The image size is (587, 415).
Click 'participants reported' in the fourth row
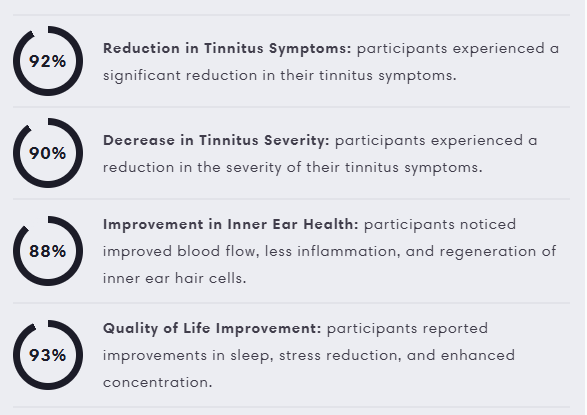(407, 329)
